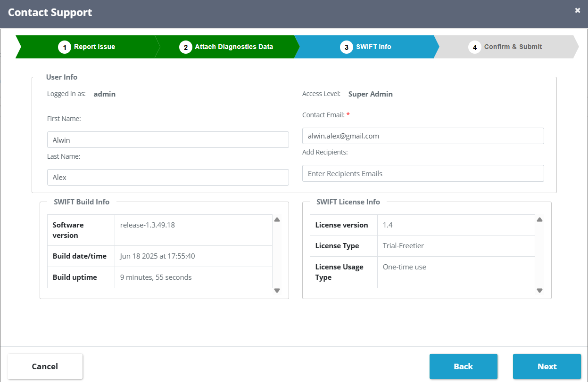Click the Next button
This screenshot has width=588, height=382.
[x=547, y=366]
